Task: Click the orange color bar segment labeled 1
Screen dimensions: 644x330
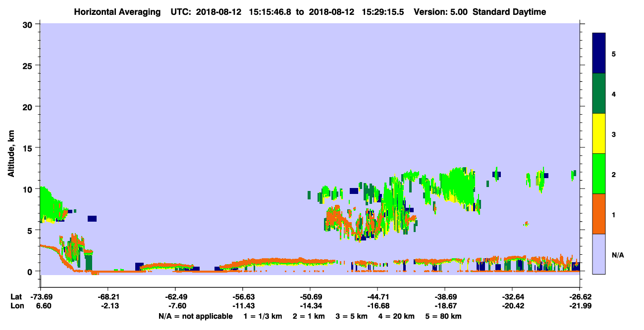Action: 599,213
